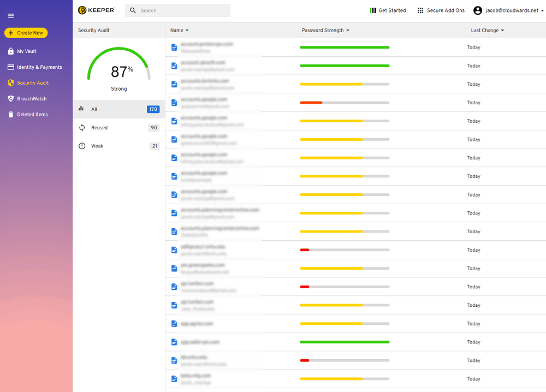Click the document icon for the greengeeks record

[174, 269]
